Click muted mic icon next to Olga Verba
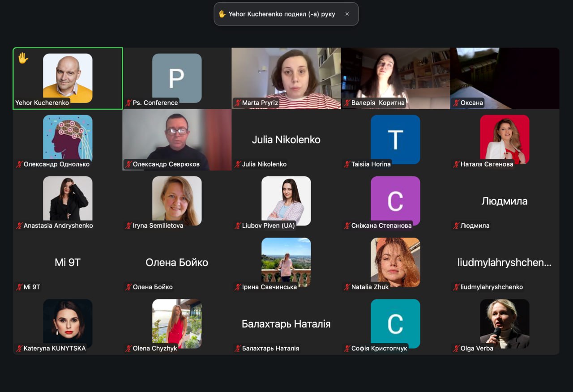This screenshot has width=573, height=392. pyautogui.click(x=456, y=348)
